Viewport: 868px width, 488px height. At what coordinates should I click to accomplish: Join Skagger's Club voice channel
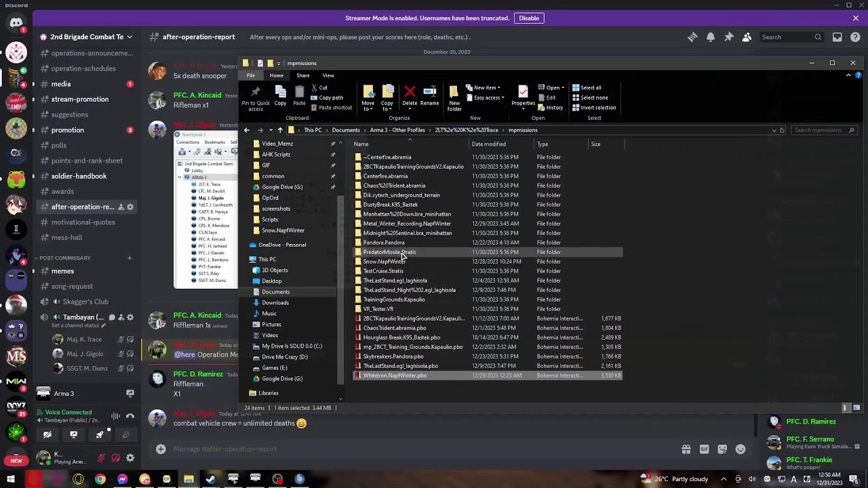click(85, 302)
